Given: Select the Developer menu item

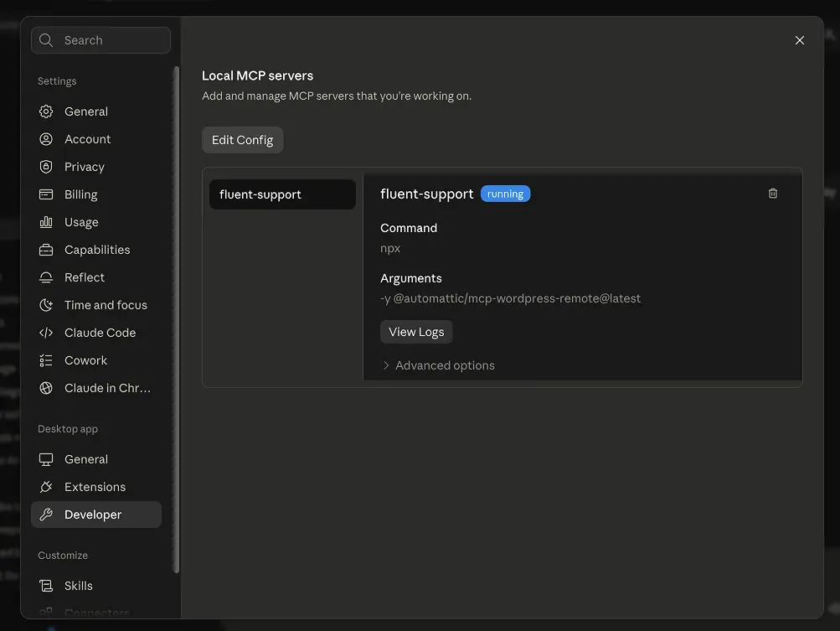Looking at the screenshot, I should [x=96, y=515].
